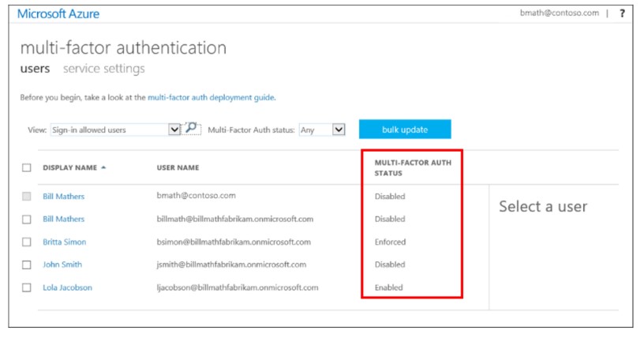
Task: Click Disabled status in the billmath@billmathfabrikam row
Action: coord(390,219)
